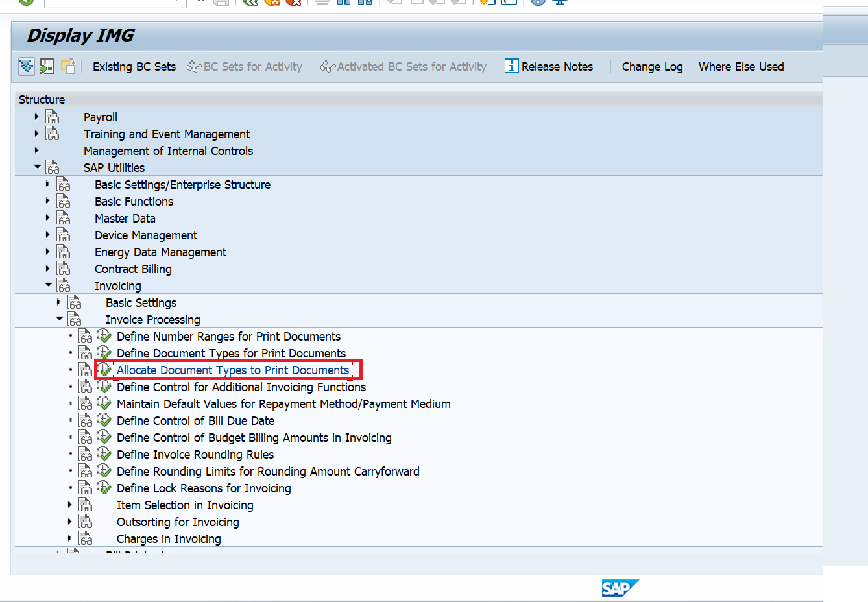
Task: Click the second toolbar icon beside Expand All
Action: click(47, 66)
